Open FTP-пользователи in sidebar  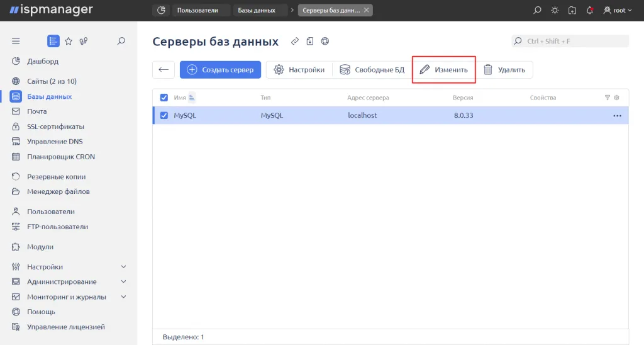click(x=57, y=227)
